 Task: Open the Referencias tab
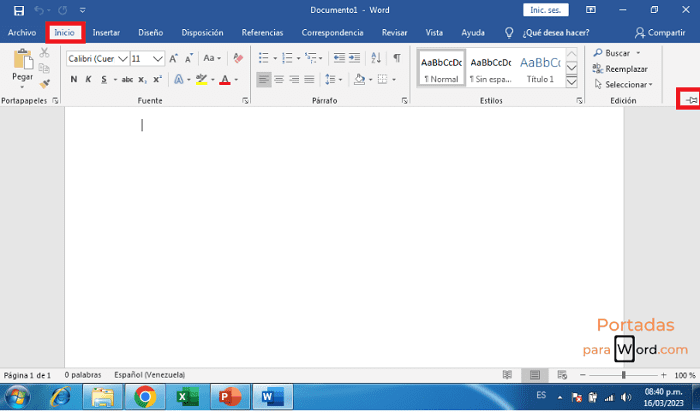click(x=262, y=32)
